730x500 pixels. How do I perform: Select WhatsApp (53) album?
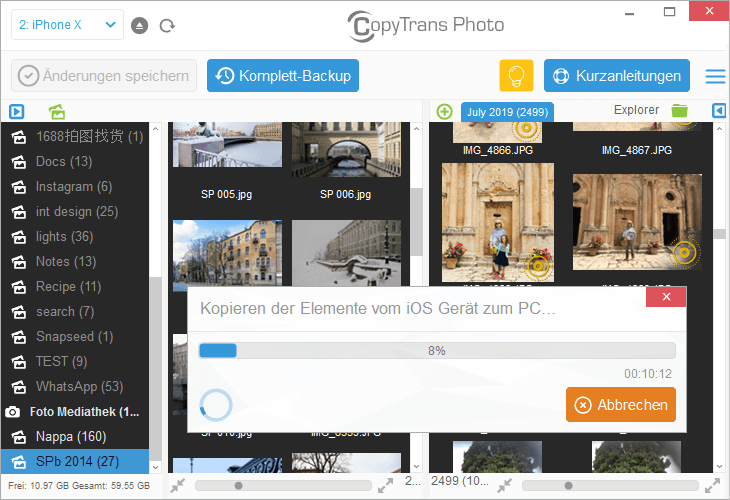click(x=75, y=386)
